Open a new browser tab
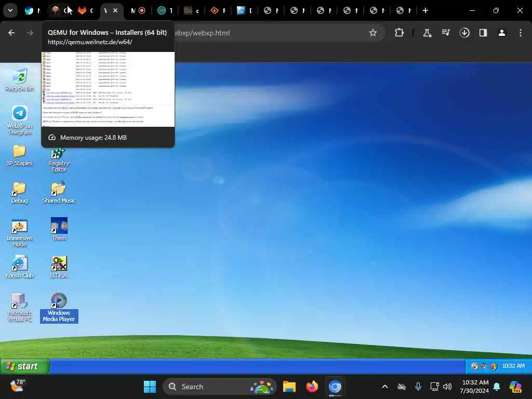The image size is (532, 399). point(425,10)
